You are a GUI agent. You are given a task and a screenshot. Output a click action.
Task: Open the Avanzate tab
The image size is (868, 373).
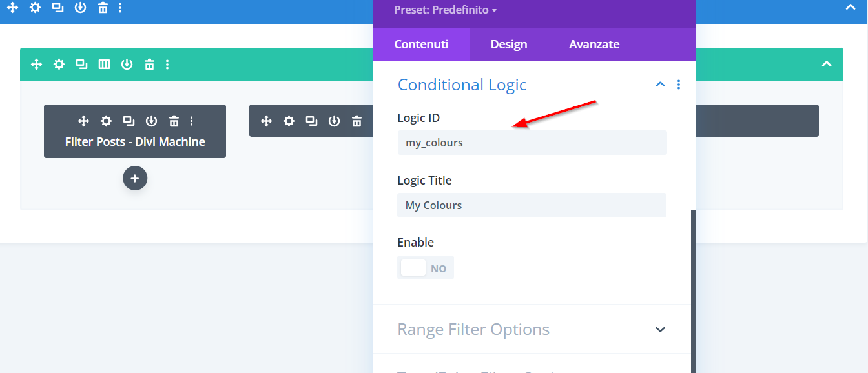click(594, 45)
